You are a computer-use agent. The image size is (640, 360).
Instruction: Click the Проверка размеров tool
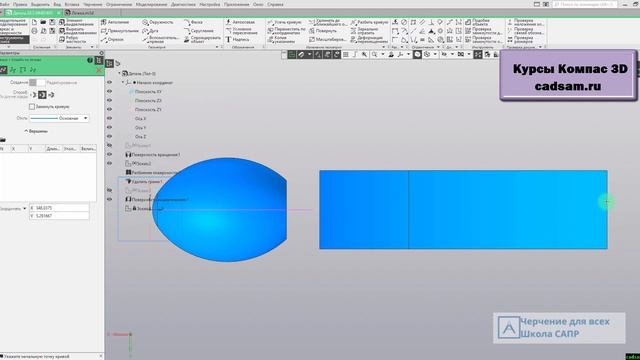519,40
